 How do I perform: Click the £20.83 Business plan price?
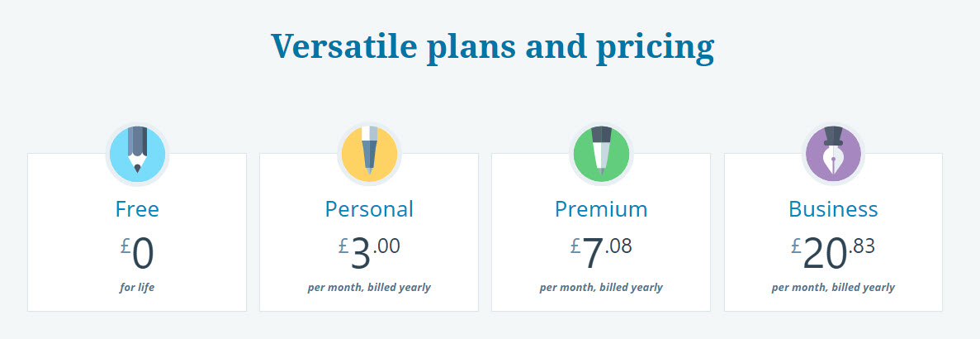click(x=833, y=253)
